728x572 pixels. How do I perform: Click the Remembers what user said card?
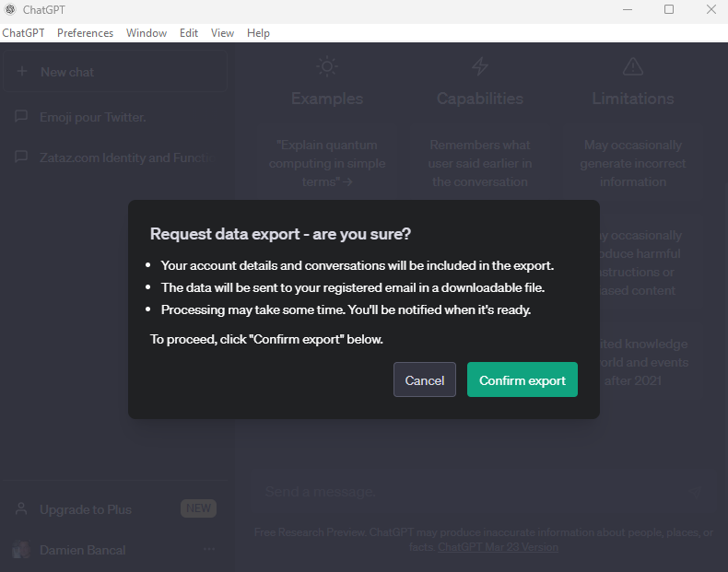(x=480, y=163)
